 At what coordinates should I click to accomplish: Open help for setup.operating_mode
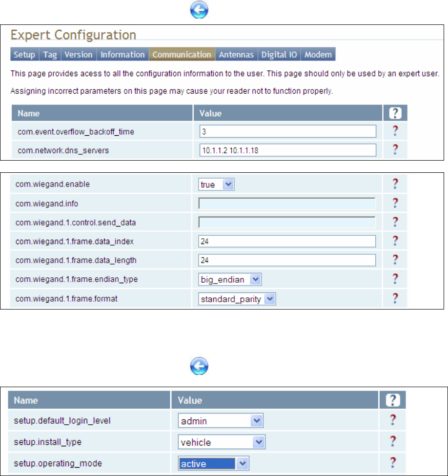[x=393, y=462]
